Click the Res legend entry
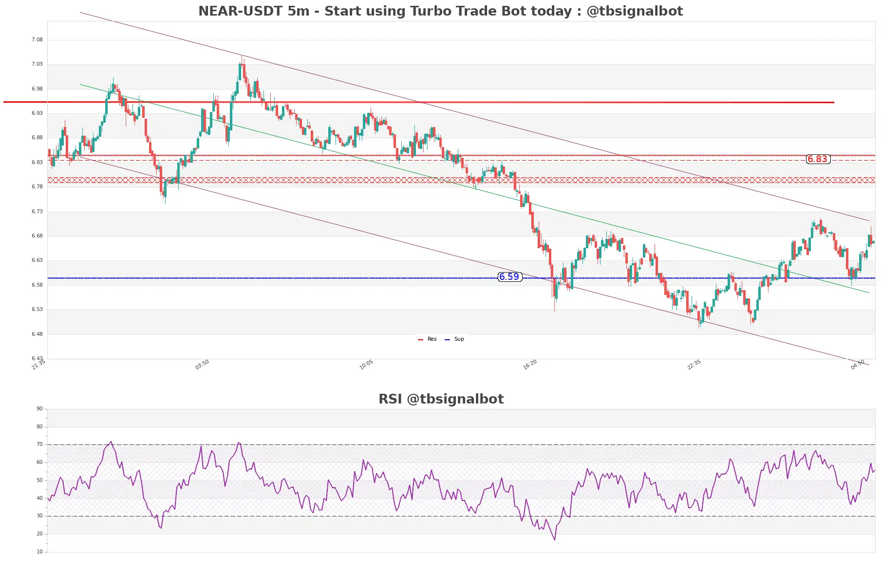The width and height of the screenshot is (882, 588). [427, 339]
